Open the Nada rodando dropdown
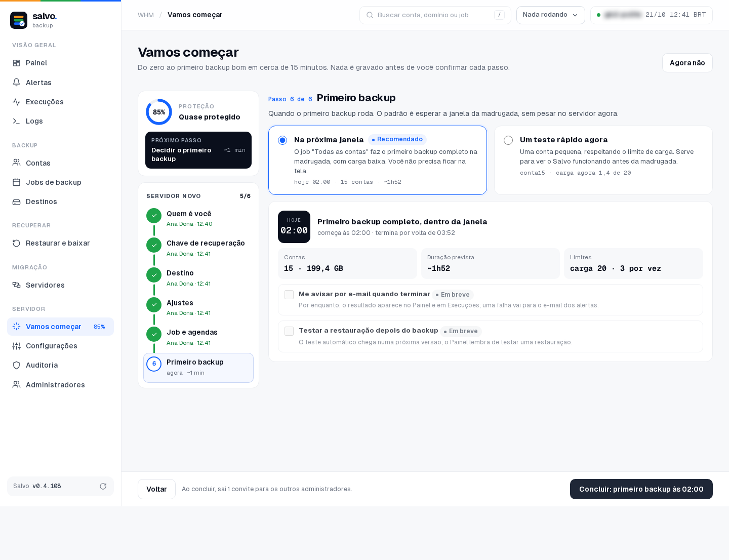729x560 pixels. pos(551,15)
